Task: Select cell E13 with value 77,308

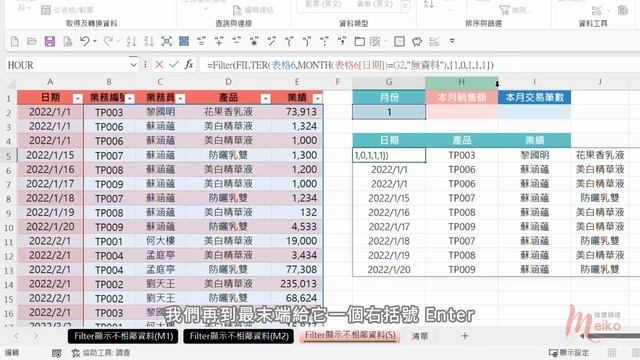Action: click(297, 269)
